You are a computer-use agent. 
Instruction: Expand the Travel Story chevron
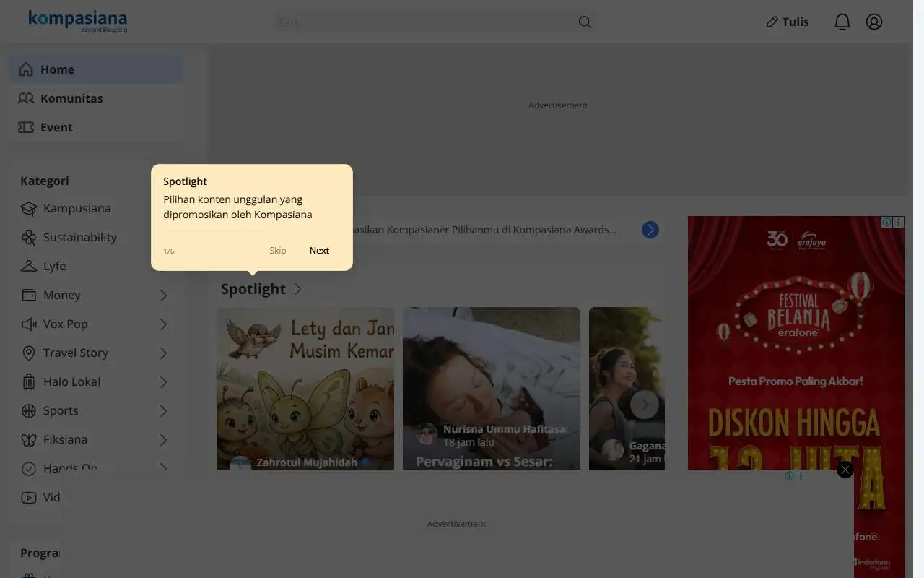coord(163,353)
